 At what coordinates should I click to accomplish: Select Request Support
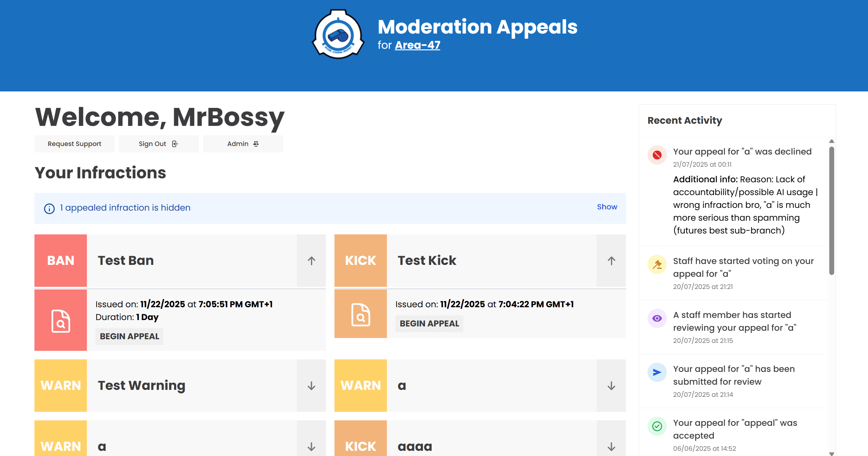(74, 144)
